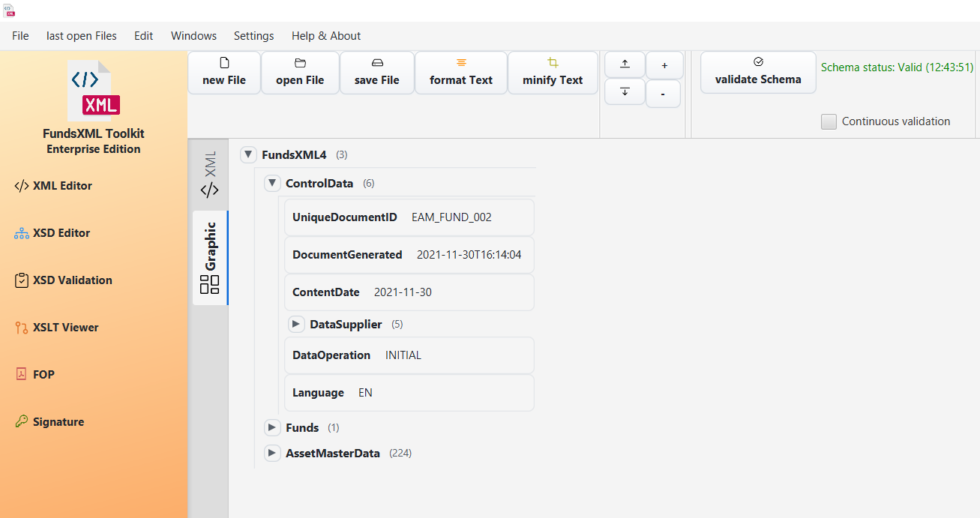Select the DocumentGenerated value 2021-11-30T16:14:04

pos(469,255)
